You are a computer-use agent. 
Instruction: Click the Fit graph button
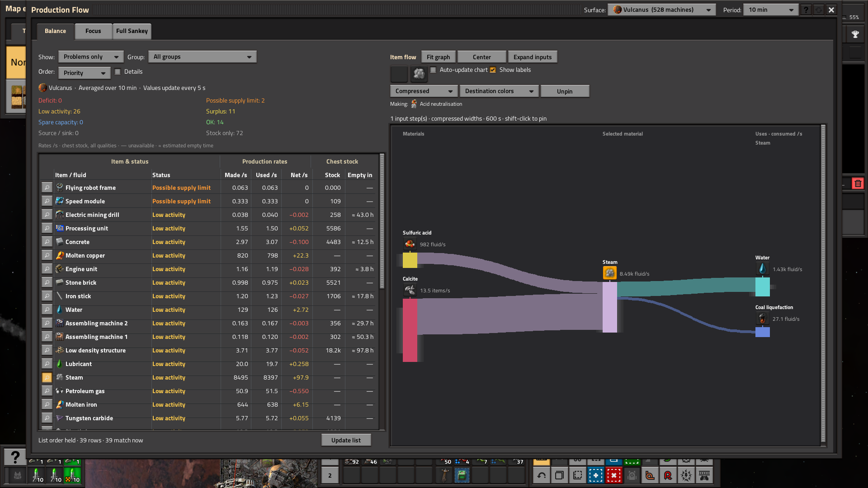pos(438,57)
